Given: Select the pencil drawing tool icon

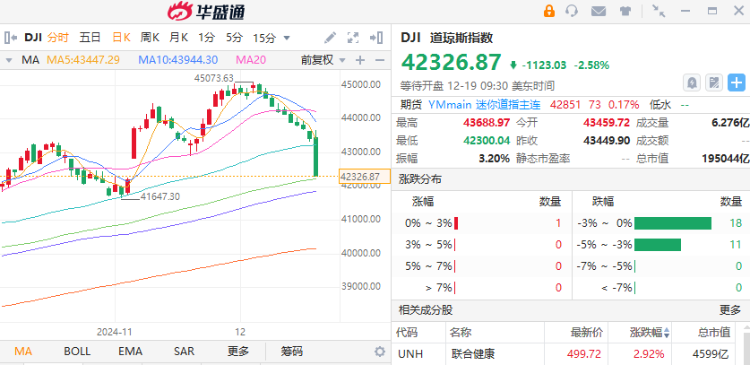Looking at the screenshot, I should click(x=330, y=37).
